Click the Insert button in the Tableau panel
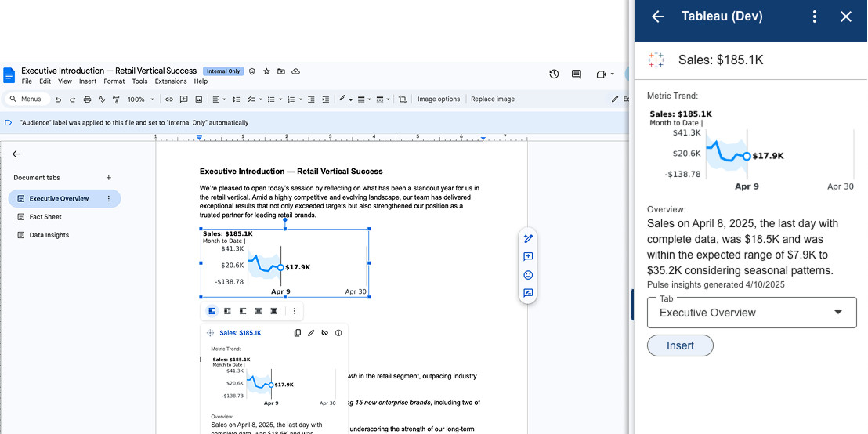The width and height of the screenshot is (868, 434). [x=680, y=345]
